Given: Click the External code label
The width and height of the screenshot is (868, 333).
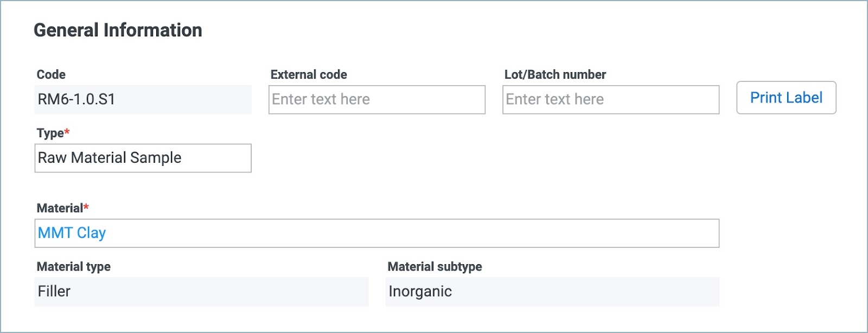Looking at the screenshot, I should [309, 75].
